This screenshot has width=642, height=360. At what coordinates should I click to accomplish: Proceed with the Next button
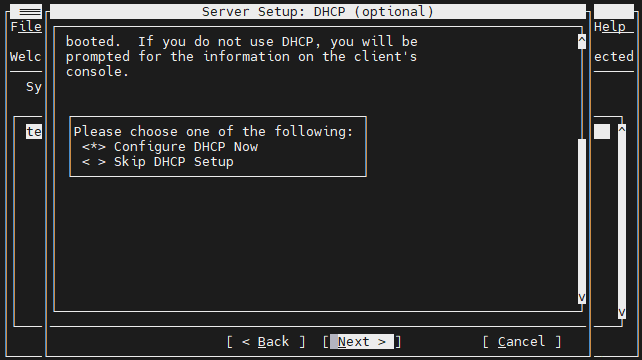pos(362,342)
